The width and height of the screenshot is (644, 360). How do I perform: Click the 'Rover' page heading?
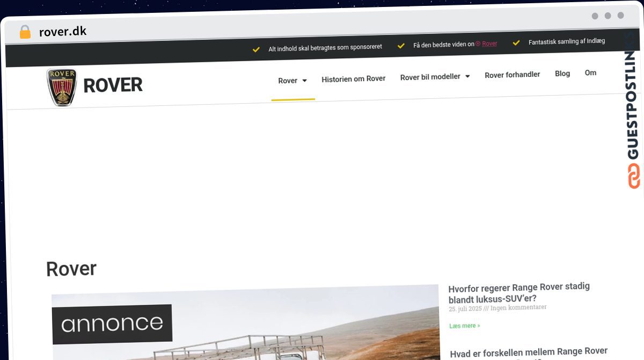pos(71,269)
